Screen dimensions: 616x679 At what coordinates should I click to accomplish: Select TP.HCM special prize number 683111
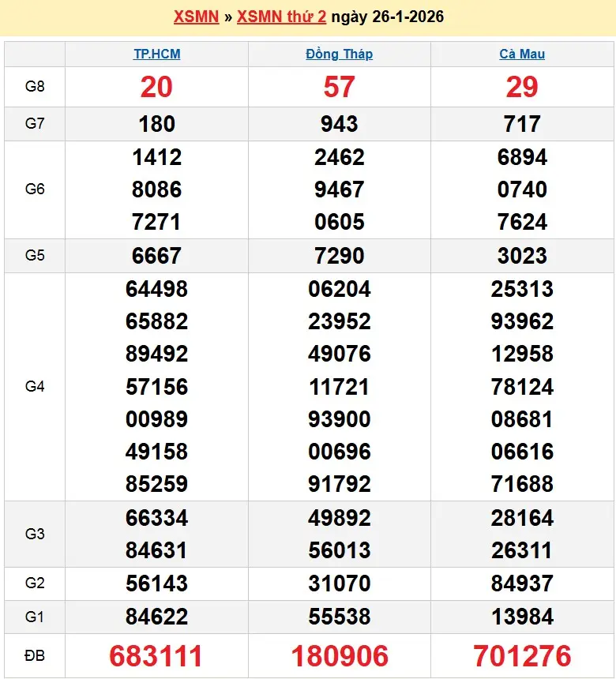tap(156, 656)
